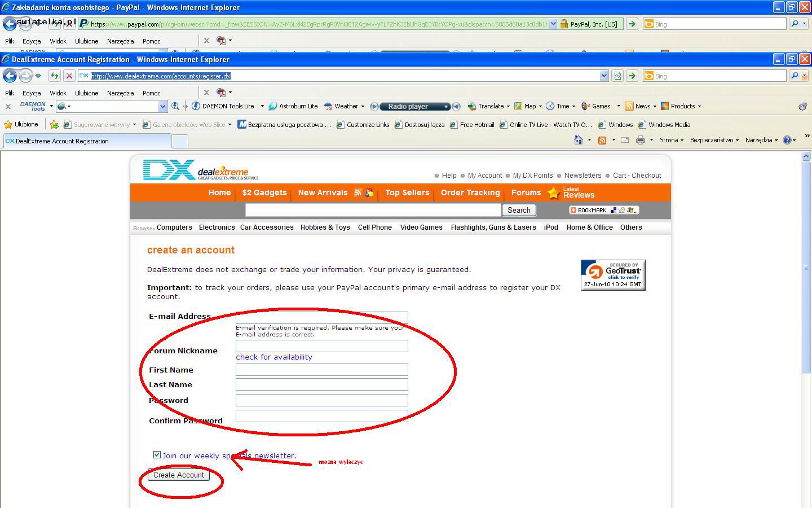Click the GeoTrust secured badge
The image size is (812, 508).
613,275
